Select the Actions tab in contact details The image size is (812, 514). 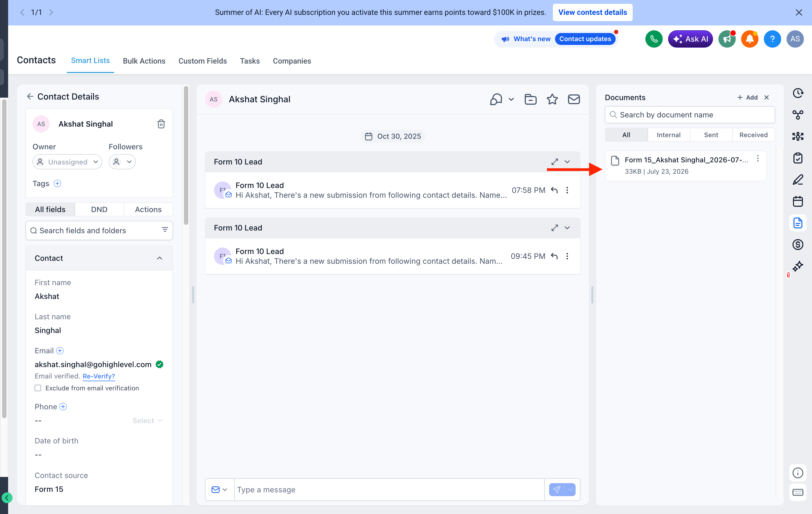click(148, 209)
